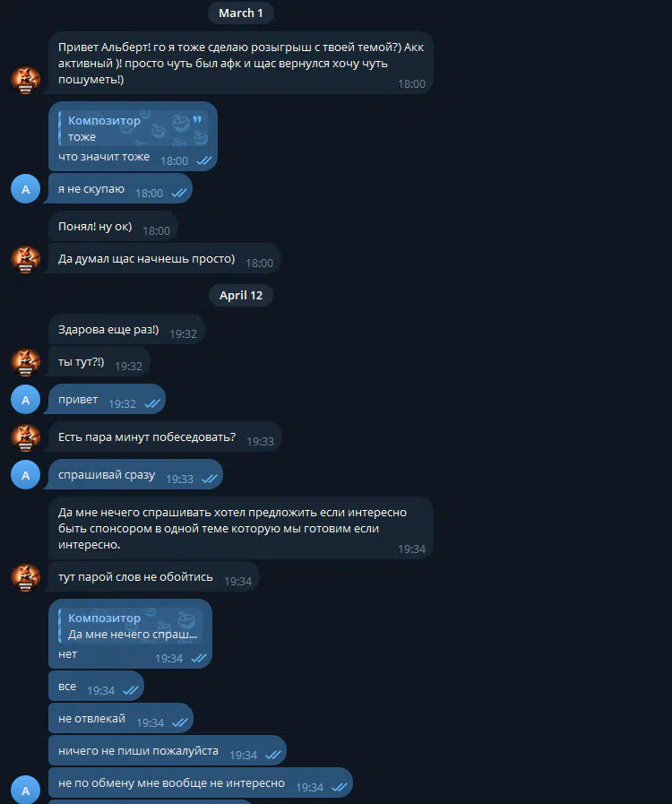Click the fox avatar beside the first message
The height and width of the screenshot is (804, 672).
[x=26, y=80]
